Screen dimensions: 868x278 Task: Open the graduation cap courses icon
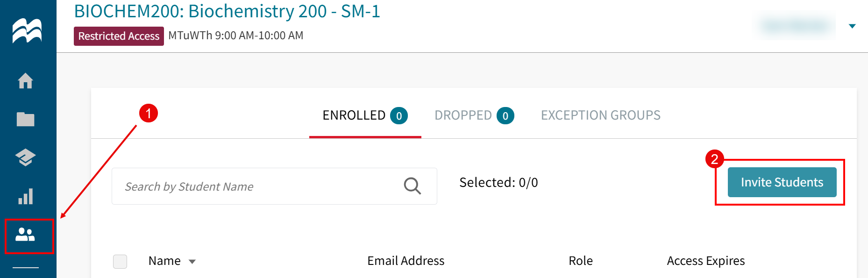click(x=26, y=157)
